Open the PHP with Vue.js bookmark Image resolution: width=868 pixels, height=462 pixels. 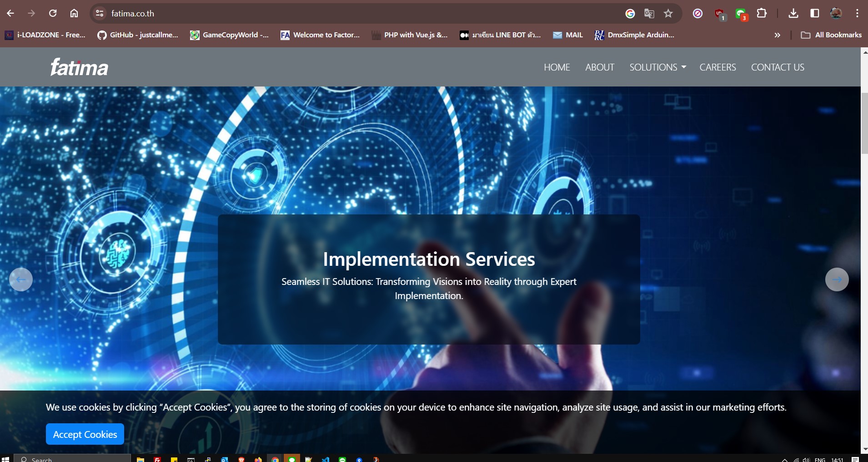coord(410,35)
